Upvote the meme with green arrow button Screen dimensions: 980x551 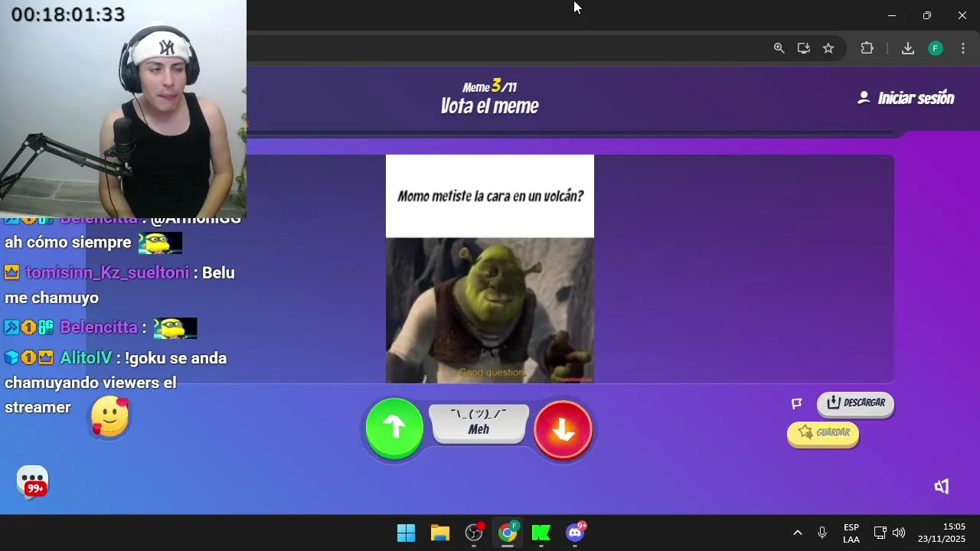coord(394,429)
